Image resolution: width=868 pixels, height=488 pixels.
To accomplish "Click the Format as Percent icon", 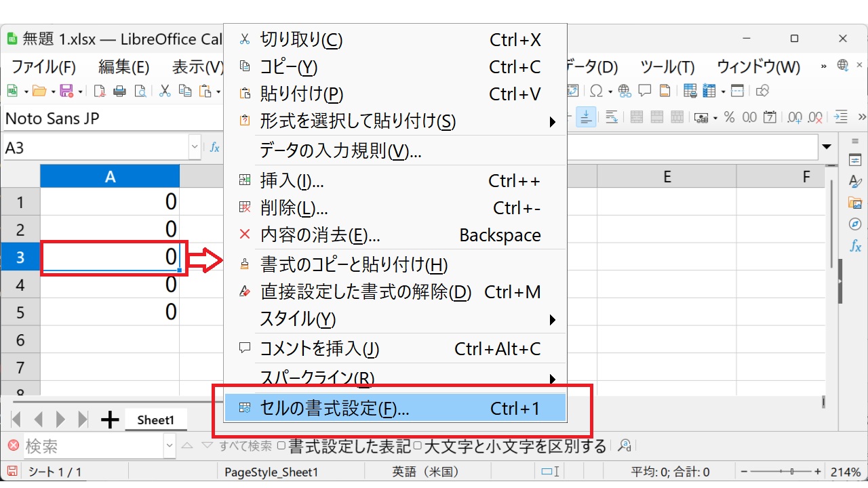I will click(x=729, y=117).
